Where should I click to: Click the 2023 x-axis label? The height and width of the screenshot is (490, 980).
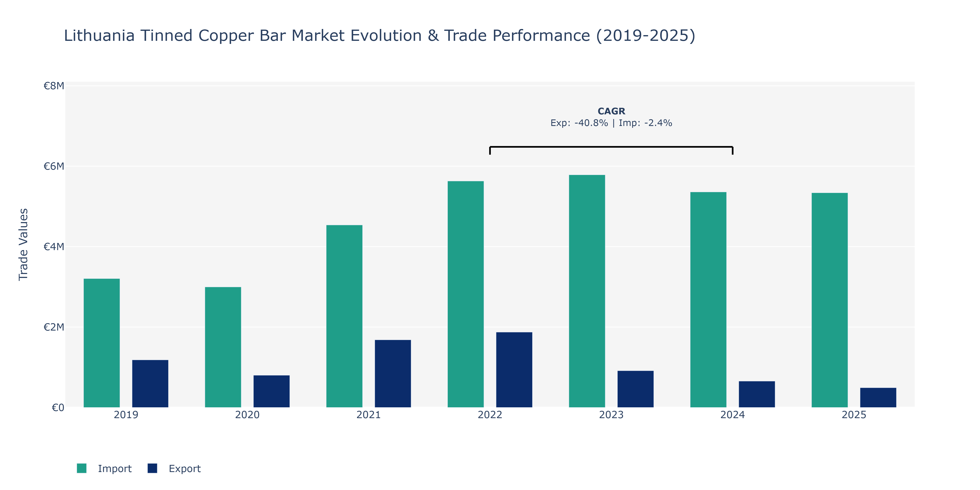coord(611,415)
